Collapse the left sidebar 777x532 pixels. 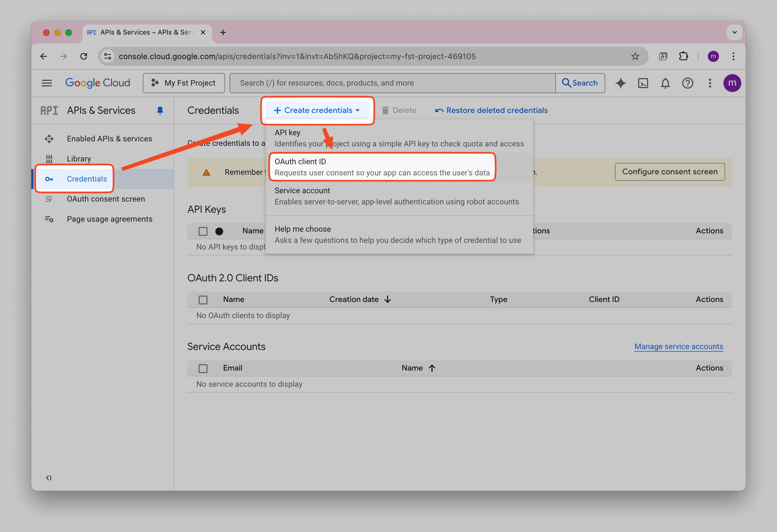tap(49, 478)
